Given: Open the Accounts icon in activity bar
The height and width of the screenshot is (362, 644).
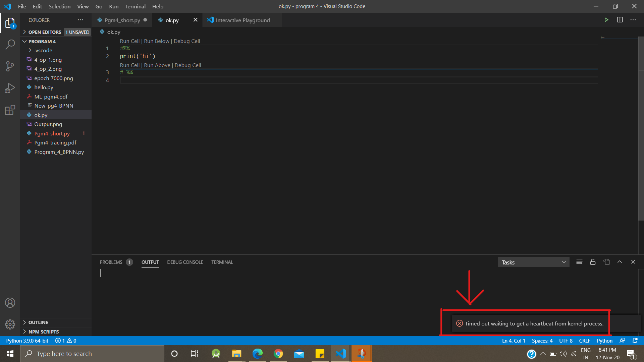Looking at the screenshot, I should (x=10, y=303).
